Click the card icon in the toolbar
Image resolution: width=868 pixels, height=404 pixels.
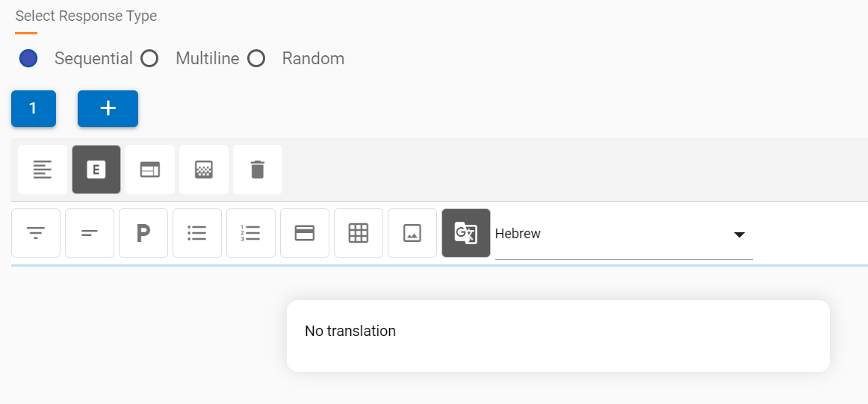click(x=305, y=233)
